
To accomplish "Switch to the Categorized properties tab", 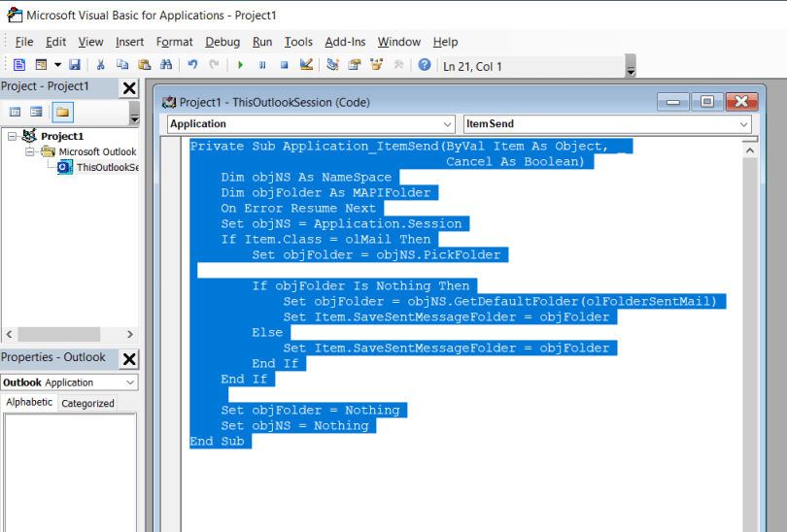I will (87, 403).
